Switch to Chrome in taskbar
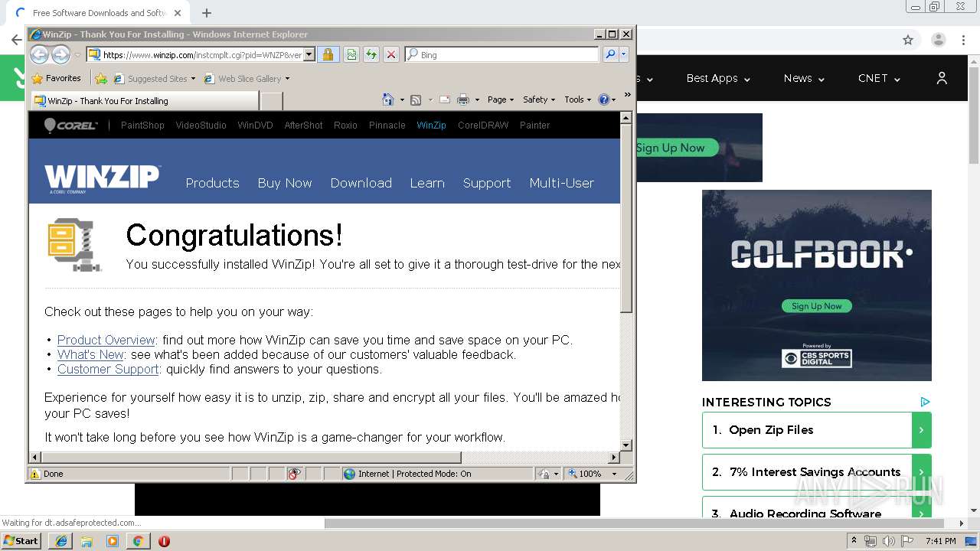Viewport: 980px width, 551px height. 138,541
